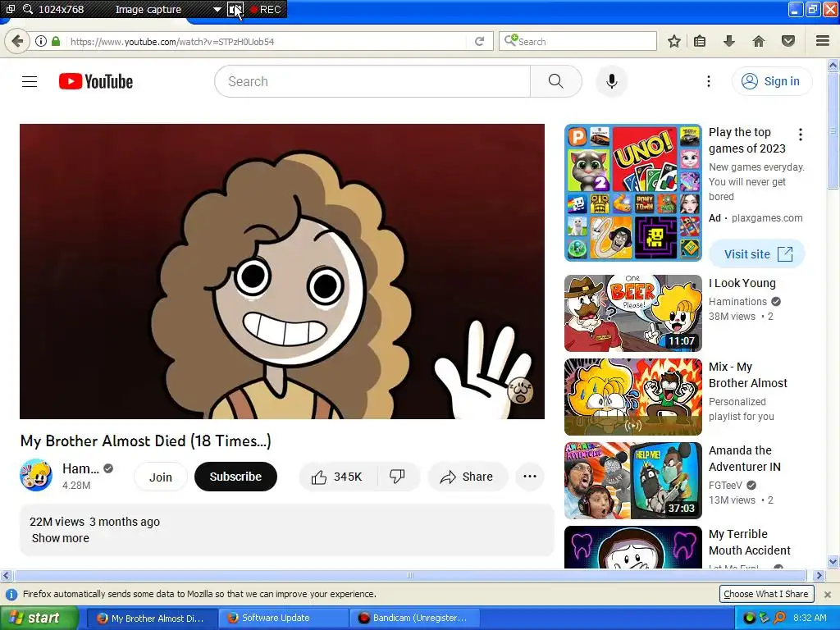Image resolution: width=840 pixels, height=630 pixels.
Task: Go to Firefox home page icon
Action: point(758,41)
